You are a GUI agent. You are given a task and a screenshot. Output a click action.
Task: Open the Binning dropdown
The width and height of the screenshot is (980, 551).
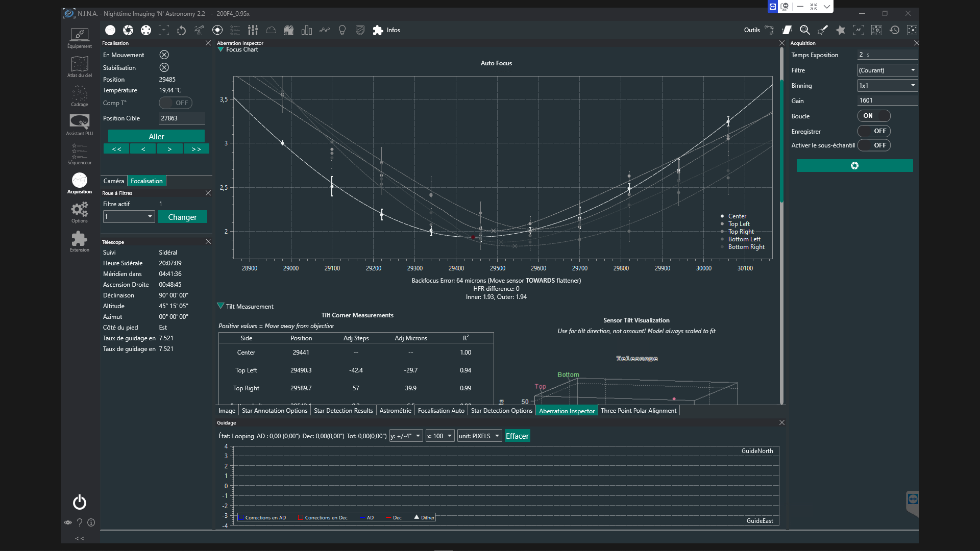click(x=887, y=85)
